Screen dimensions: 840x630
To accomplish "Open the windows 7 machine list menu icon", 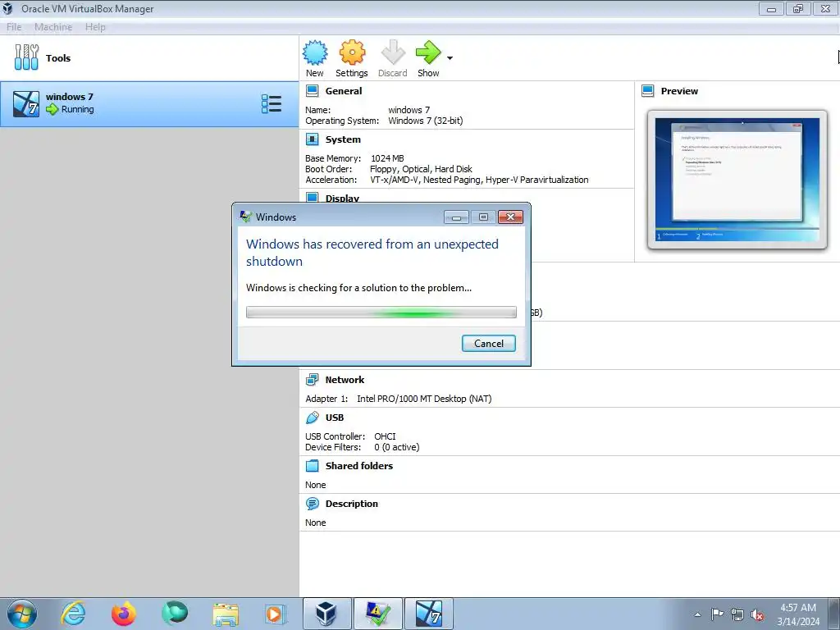I will [271, 104].
